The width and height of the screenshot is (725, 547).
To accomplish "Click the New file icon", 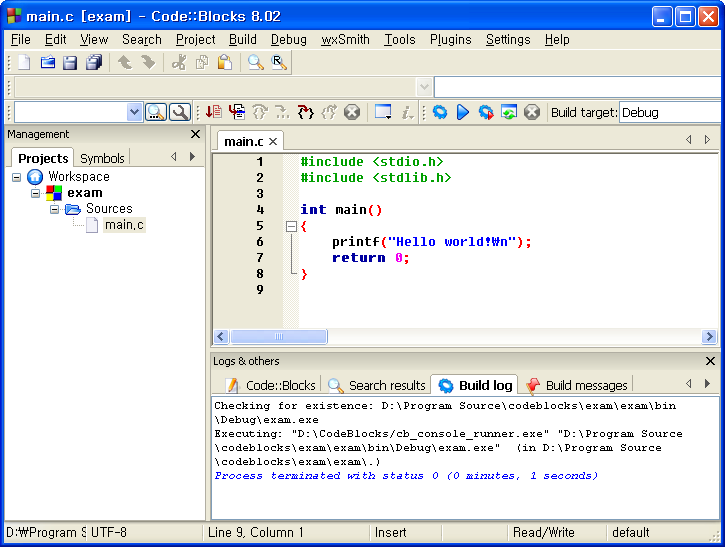I will [24, 63].
